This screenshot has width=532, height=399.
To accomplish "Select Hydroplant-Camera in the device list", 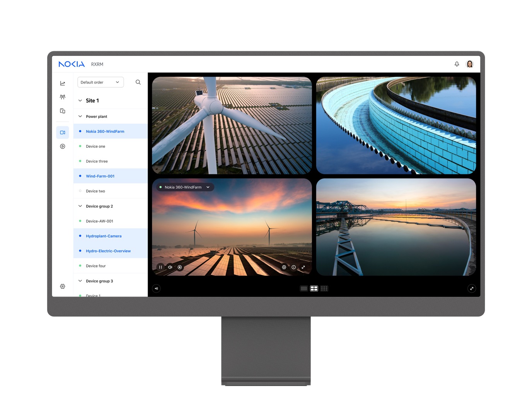I will pyautogui.click(x=104, y=236).
